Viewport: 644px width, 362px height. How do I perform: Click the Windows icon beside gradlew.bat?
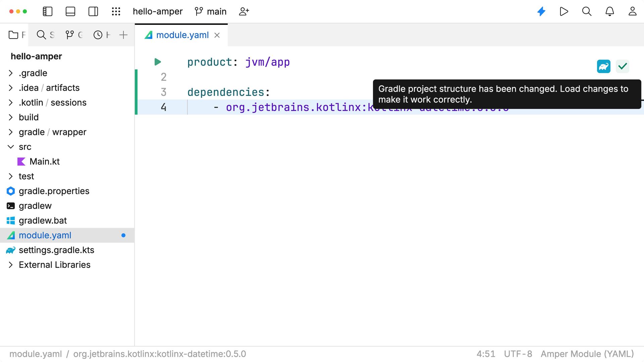pos(11,221)
